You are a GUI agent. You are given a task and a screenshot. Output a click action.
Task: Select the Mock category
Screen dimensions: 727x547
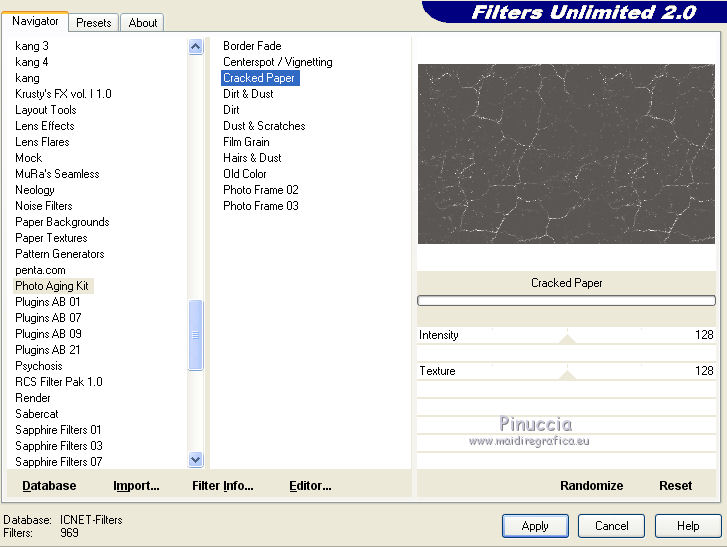(x=28, y=158)
